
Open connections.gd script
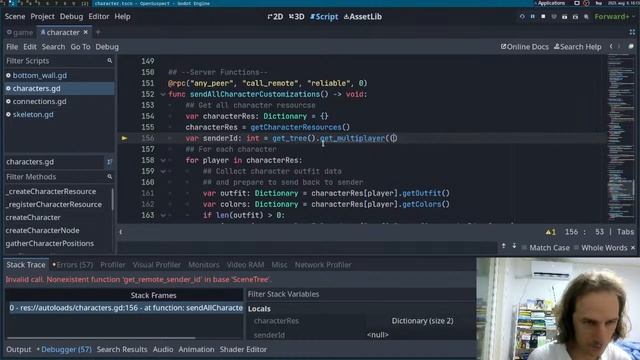(39, 102)
